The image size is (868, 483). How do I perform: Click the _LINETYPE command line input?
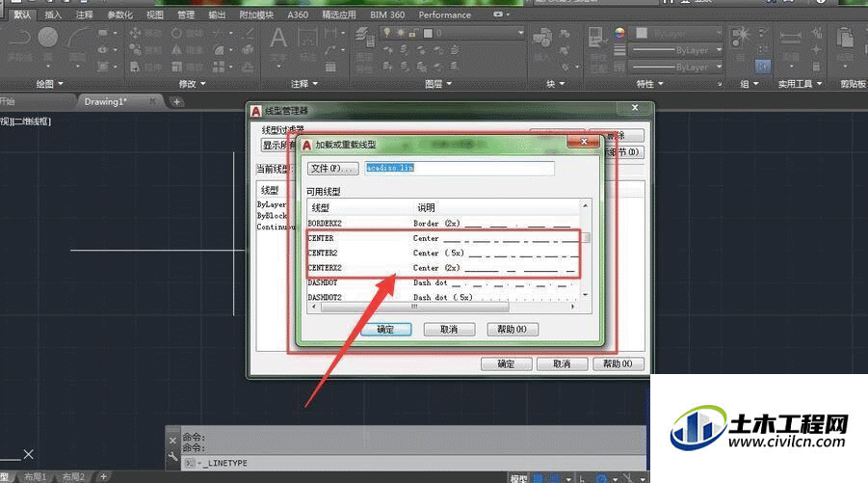tap(413, 463)
